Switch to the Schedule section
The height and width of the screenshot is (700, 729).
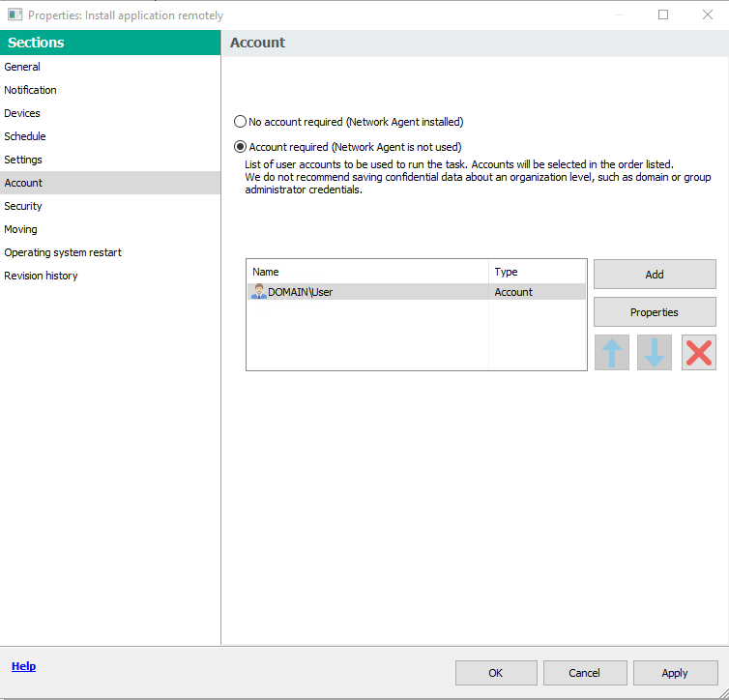click(x=110, y=136)
